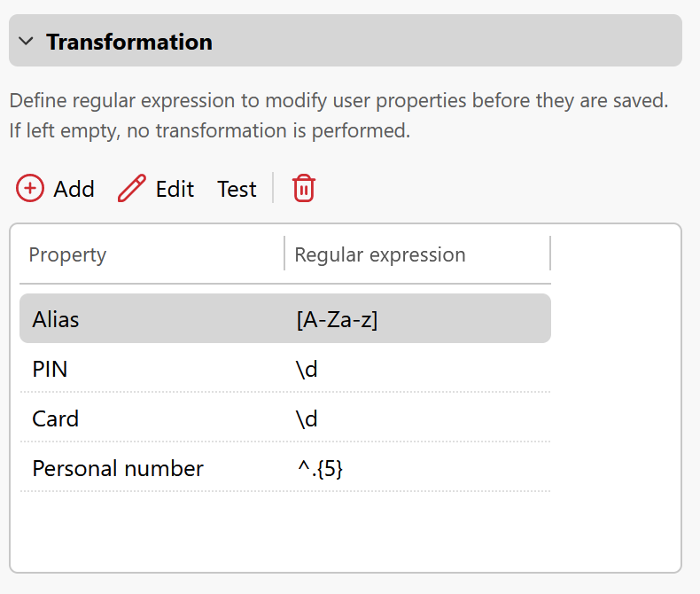This screenshot has height=594, width=700.
Task: Click the [A-Za-z] regular expression cell
Action: pyautogui.click(x=337, y=319)
